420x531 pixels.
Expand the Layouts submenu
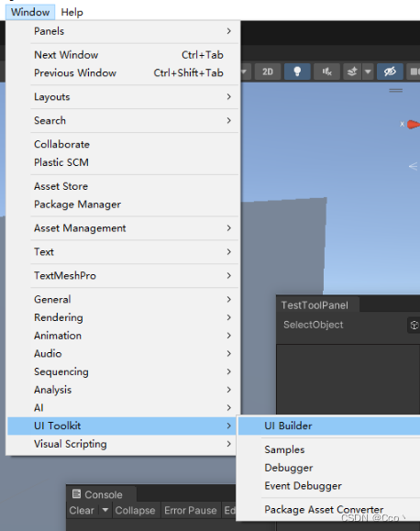(124, 97)
